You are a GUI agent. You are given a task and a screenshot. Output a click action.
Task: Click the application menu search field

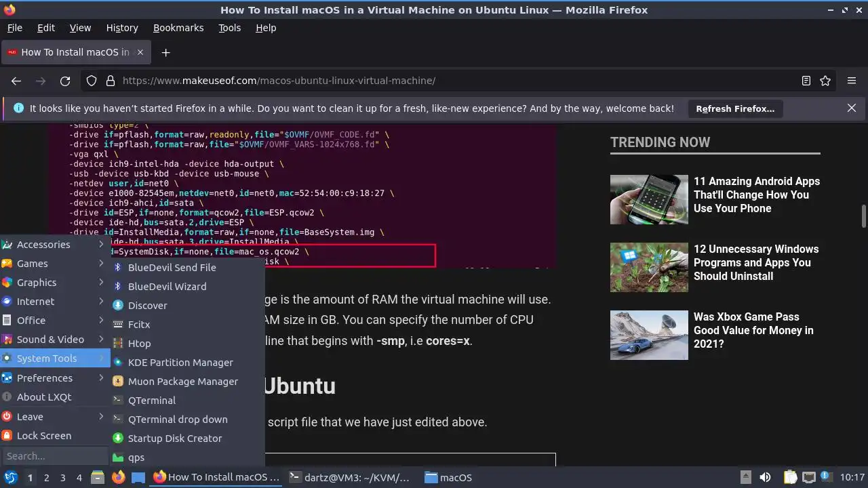(x=56, y=456)
